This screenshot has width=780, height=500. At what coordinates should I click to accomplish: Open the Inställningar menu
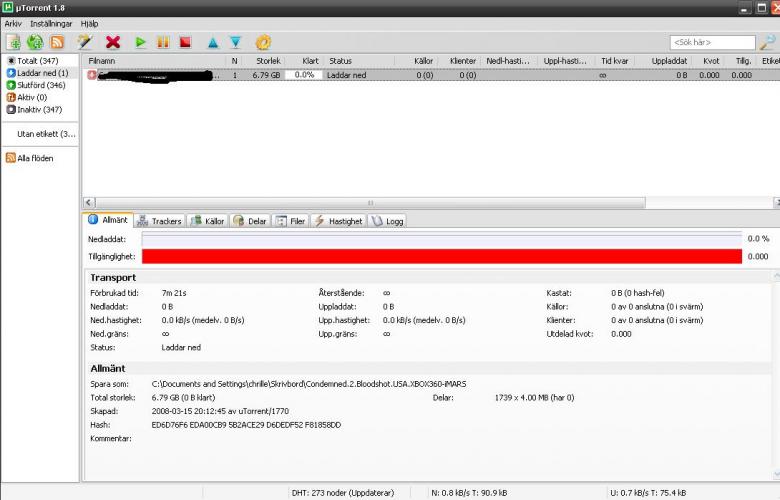point(50,22)
